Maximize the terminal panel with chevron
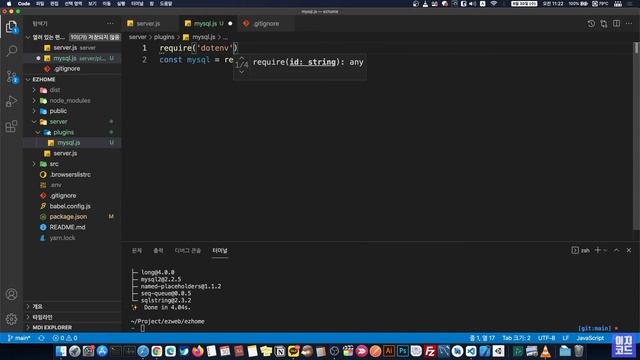Viewport: 640px width, 360px height. (x=617, y=250)
